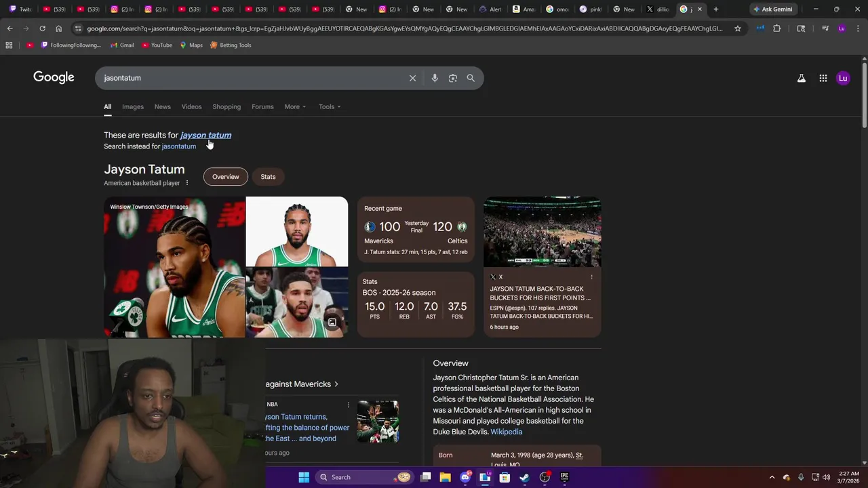Switch to the Forums results tab
868x488 pixels.
tap(262, 106)
